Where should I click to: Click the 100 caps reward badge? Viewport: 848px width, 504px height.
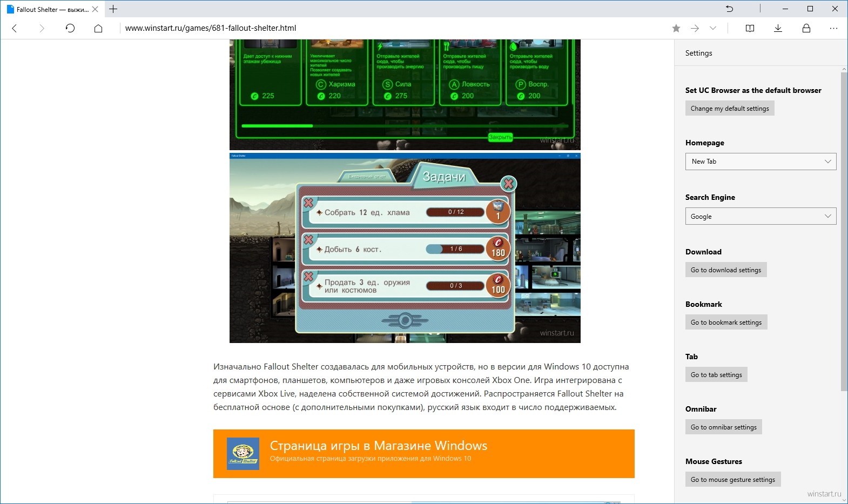tap(498, 285)
